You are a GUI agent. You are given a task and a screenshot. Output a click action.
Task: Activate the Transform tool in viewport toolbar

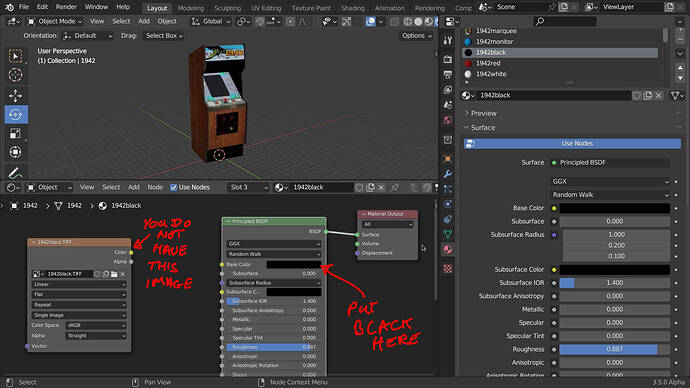pyautogui.click(x=15, y=152)
